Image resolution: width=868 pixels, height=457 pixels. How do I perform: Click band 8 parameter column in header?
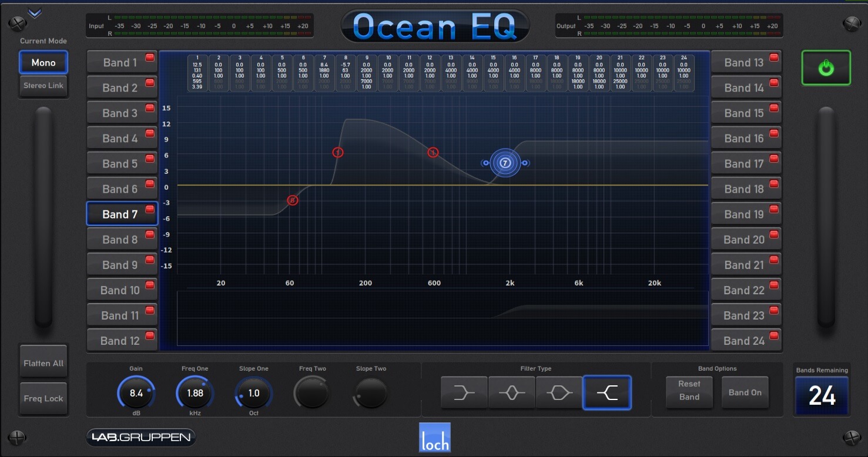click(x=346, y=73)
